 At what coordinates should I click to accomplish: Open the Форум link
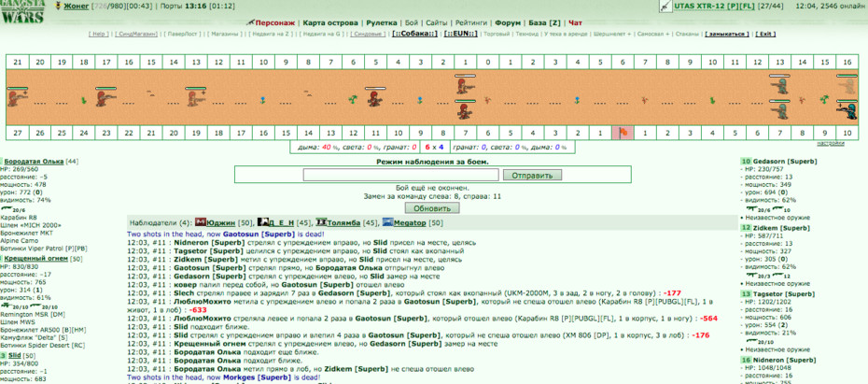tap(508, 23)
